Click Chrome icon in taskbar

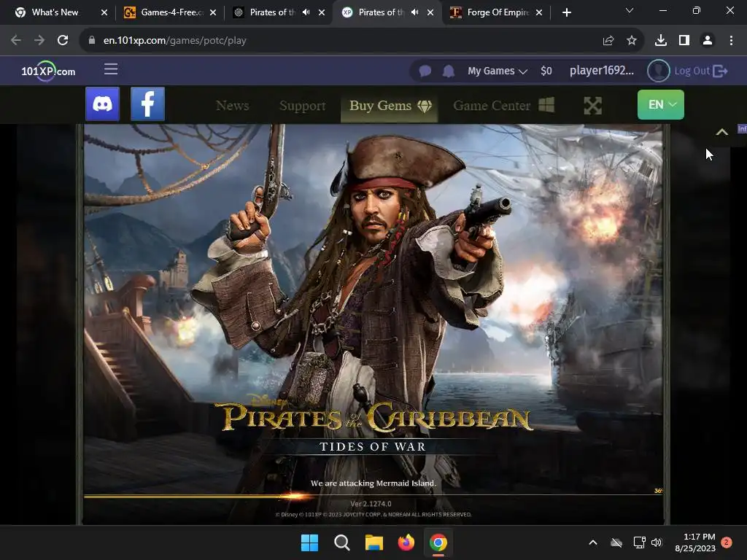tap(438, 542)
